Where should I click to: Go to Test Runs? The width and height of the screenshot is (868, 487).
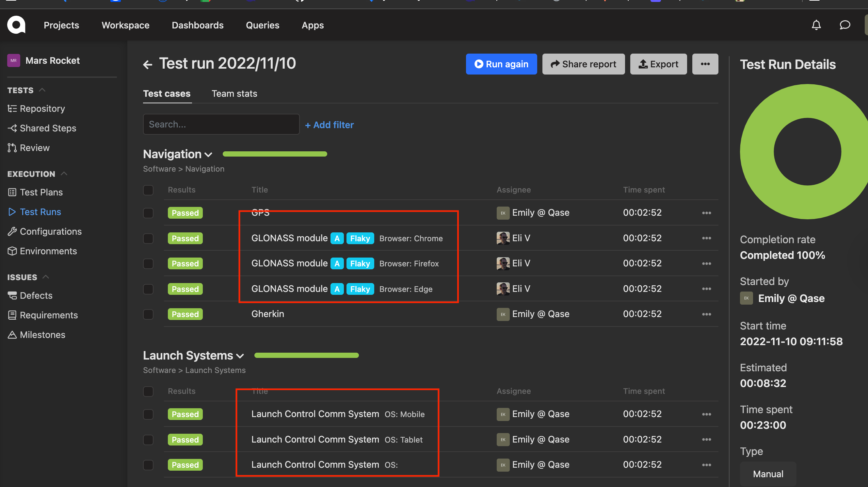pyautogui.click(x=34, y=212)
